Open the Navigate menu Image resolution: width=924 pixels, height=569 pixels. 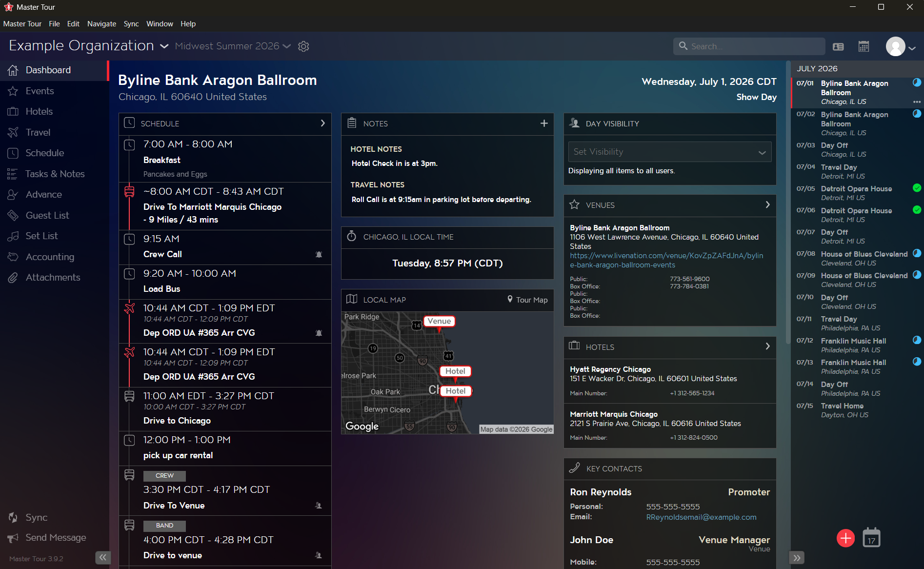click(101, 24)
